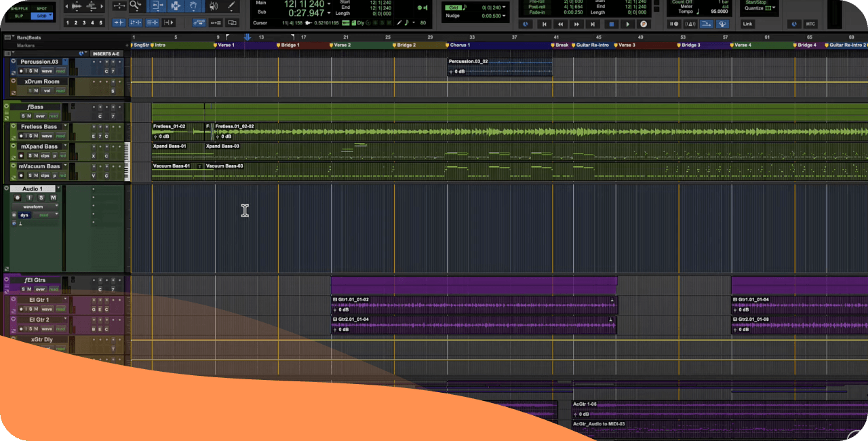Open the Grid value dropdown
The height and width of the screenshot is (441, 868).
[505, 7]
